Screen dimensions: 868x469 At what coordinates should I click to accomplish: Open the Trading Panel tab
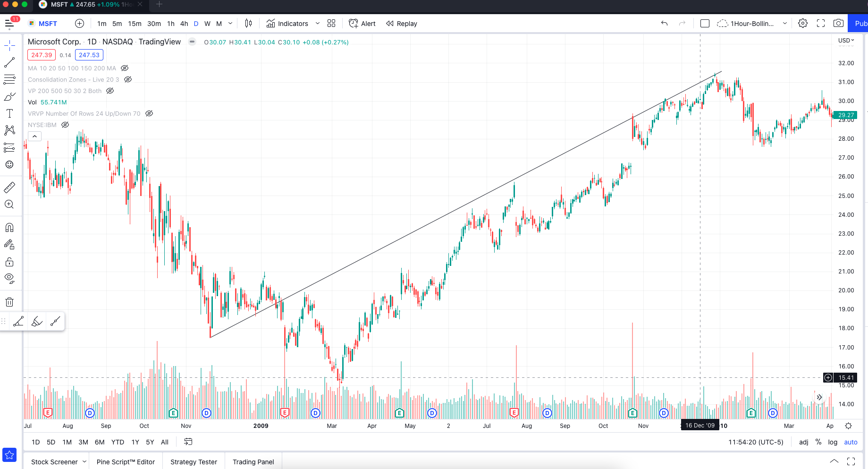pos(253,462)
